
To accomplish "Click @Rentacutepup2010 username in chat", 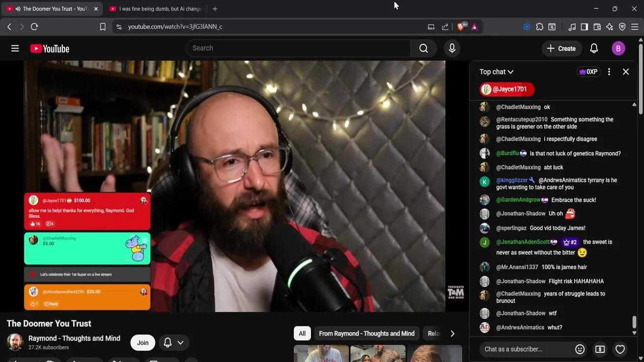I will (x=522, y=120).
